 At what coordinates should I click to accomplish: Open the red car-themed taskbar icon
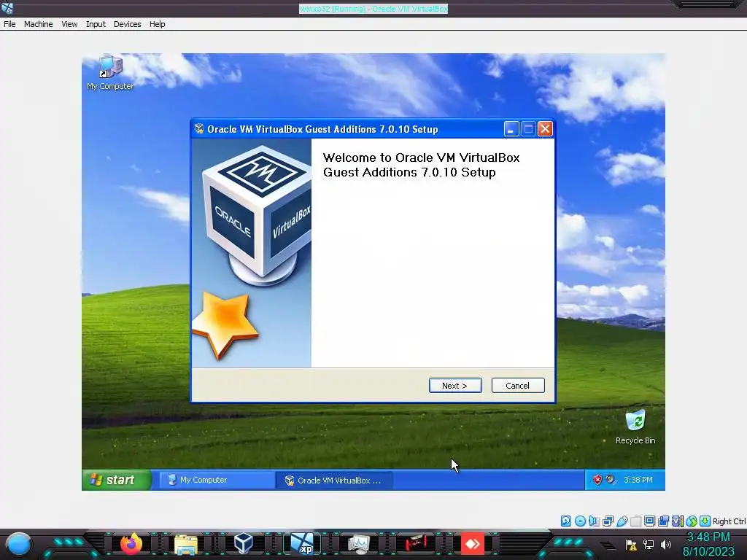click(415, 544)
